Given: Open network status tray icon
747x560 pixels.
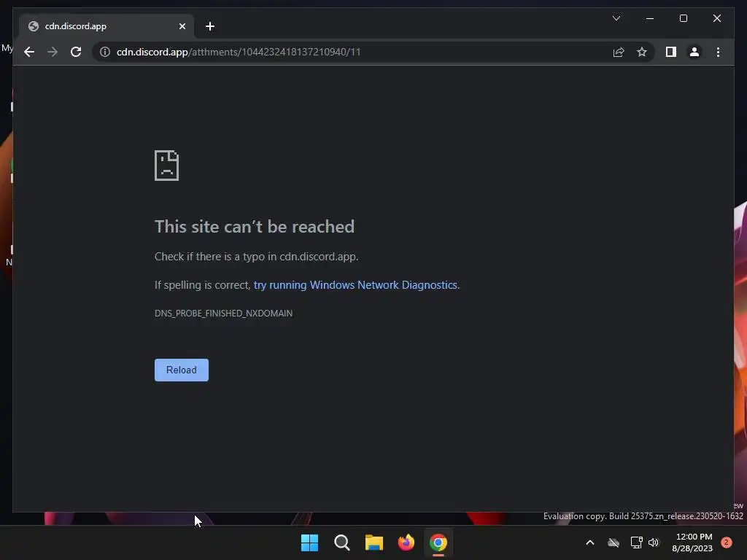Looking at the screenshot, I should tap(636, 542).
